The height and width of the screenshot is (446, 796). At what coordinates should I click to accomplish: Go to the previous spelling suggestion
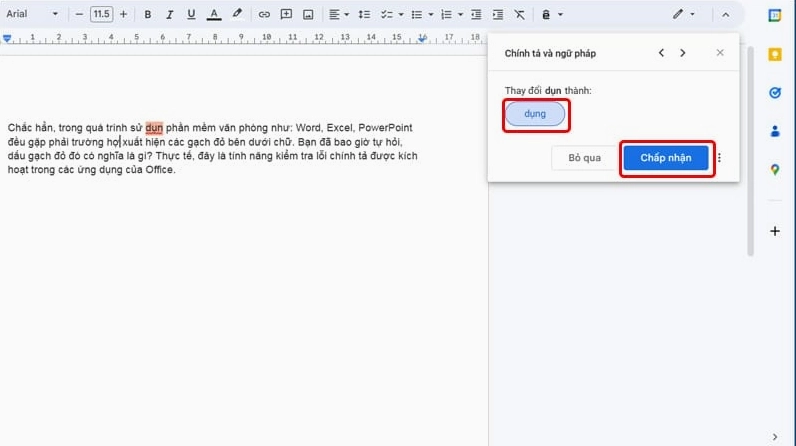point(661,53)
